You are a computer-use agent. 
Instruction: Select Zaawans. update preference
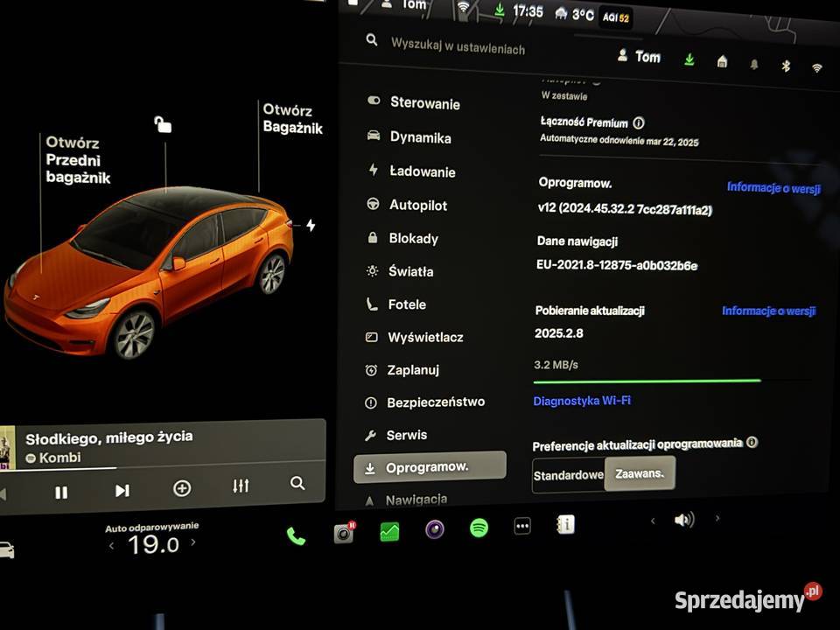[640, 473]
